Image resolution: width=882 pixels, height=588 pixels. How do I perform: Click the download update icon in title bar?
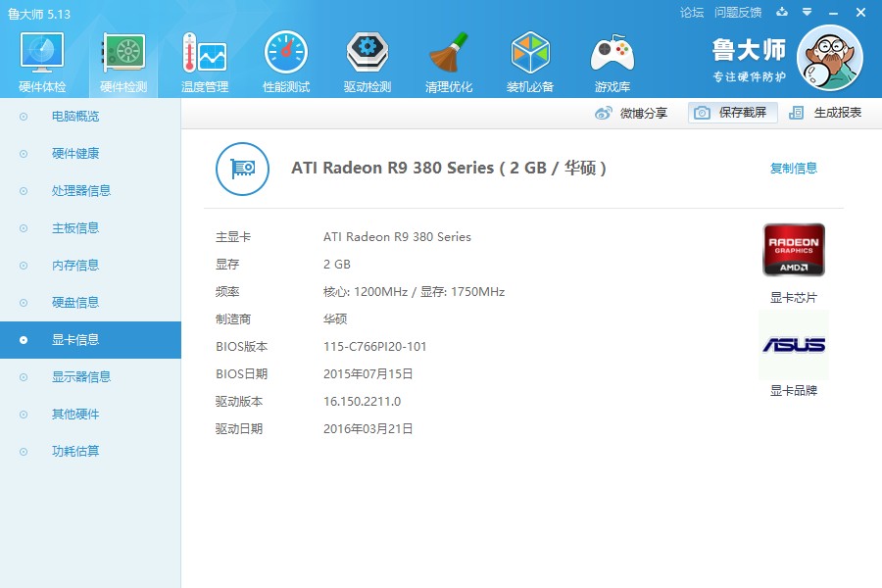(782, 12)
